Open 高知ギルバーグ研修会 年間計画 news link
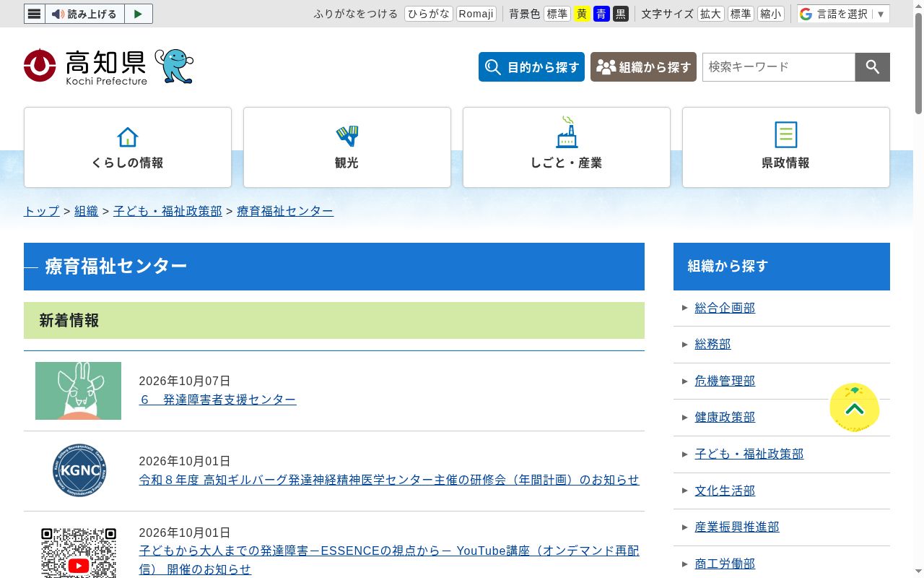Image resolution: width=924 pixels, height=578 pixels. click(389, 480)
